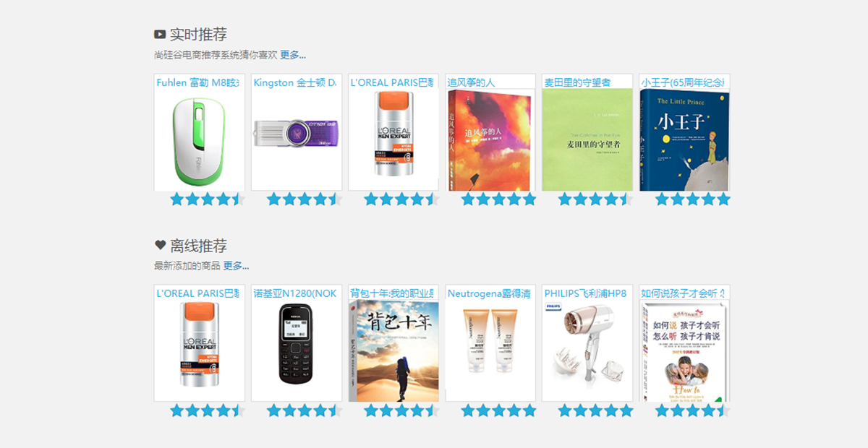Viewport: 868px width, 448px height.
Task: Open the PHILIPS飞利浦HP8 hair dryer title
Action: (585, 293)
